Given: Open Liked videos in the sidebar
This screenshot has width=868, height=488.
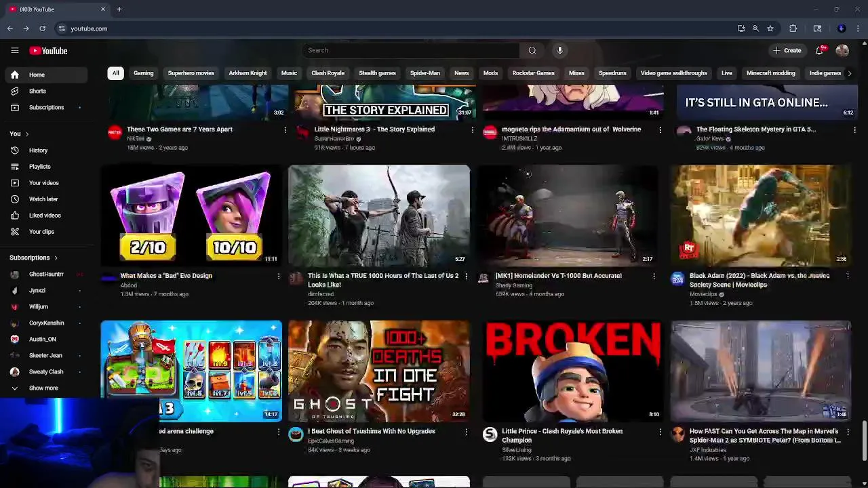Looking at the screenshot, I should (45, 216).
